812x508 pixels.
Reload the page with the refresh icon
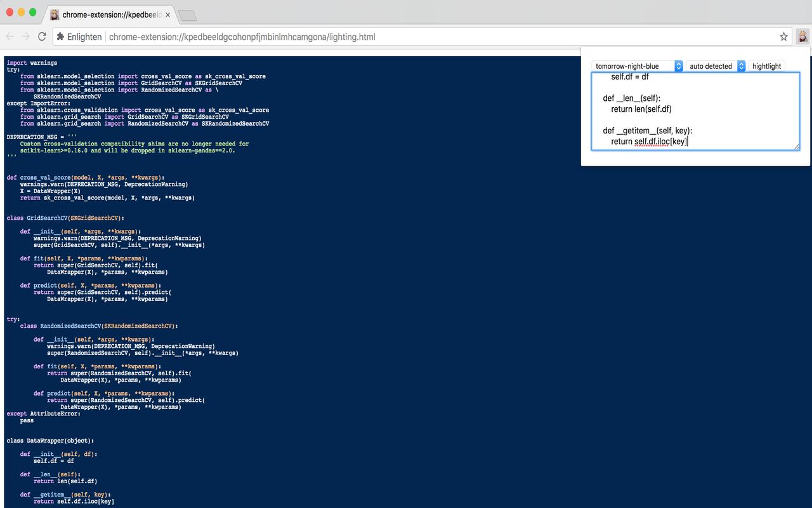coord(42,37)
